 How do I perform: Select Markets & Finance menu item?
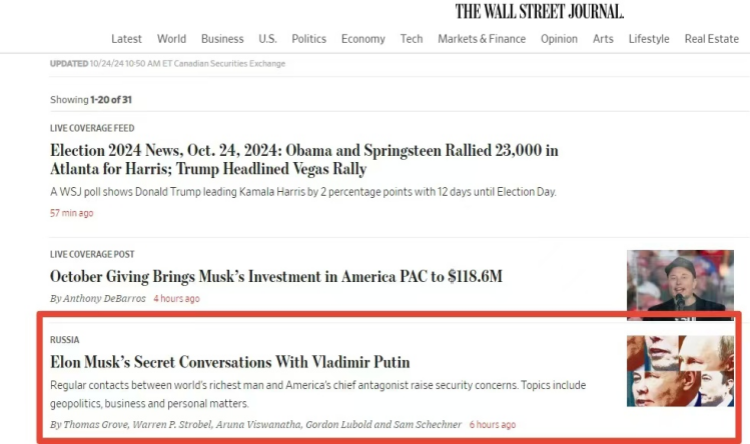pos(481,39)
